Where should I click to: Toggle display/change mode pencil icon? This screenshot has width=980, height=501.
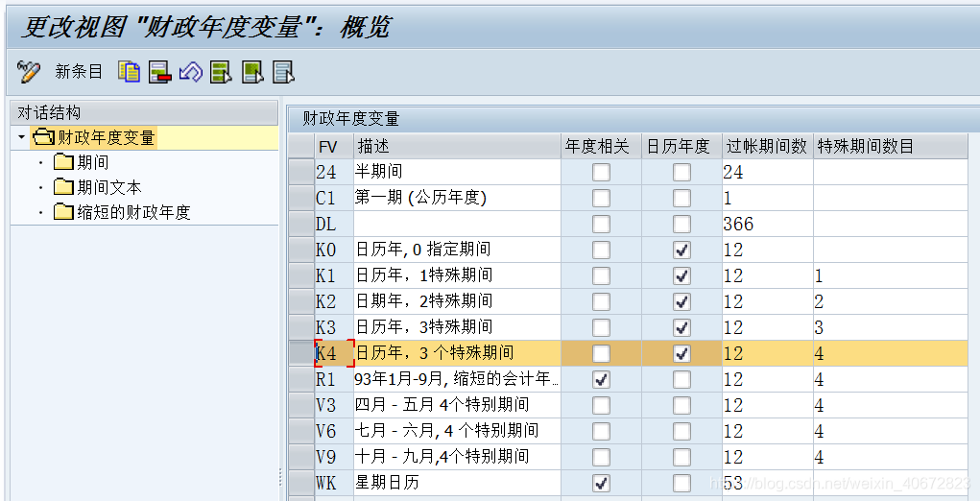pyautogui.click(x=28, y=72)
